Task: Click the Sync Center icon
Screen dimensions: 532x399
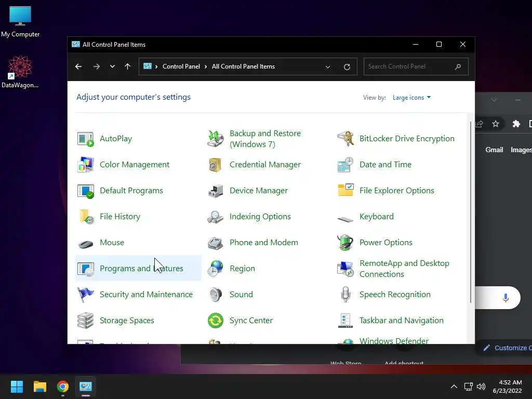Action: tap(216, 321)
